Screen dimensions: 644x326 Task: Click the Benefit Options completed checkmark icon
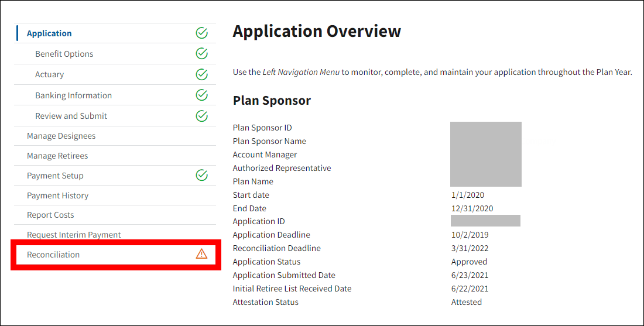[201, 54]
